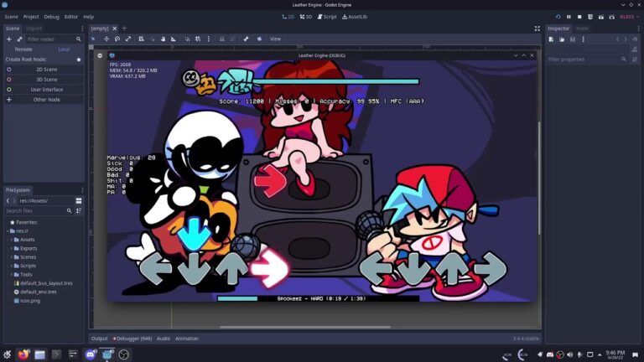
Task: Play custom scene clapper icon
Action: tap(611, 17)
